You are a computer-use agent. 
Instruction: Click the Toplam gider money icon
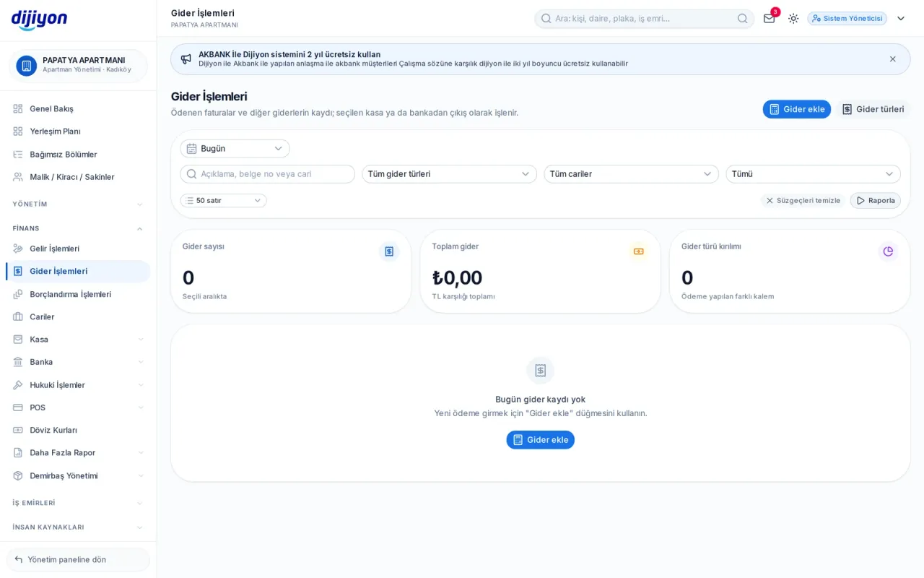(638, 251)
